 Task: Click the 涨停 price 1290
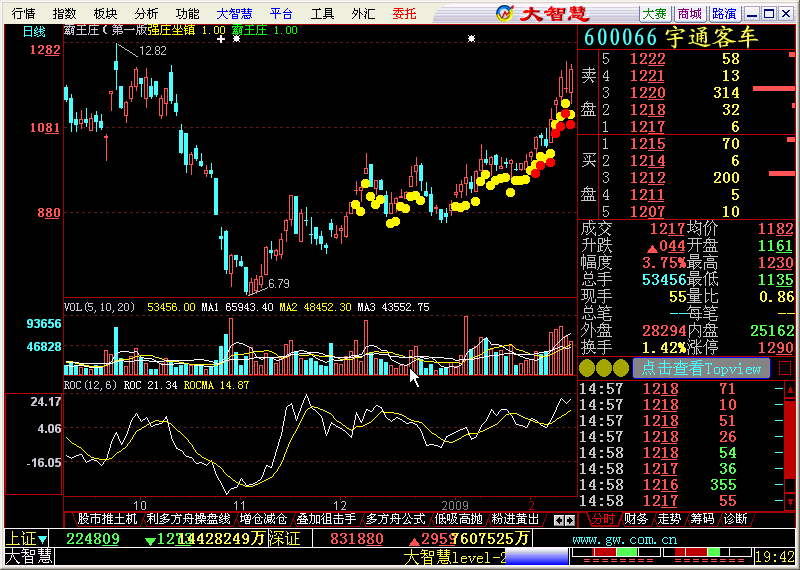click(x=777, y=348)
